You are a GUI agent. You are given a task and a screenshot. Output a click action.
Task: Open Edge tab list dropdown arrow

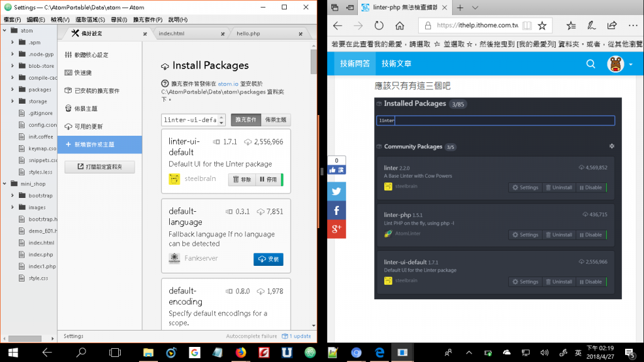(x=475, y=8)
